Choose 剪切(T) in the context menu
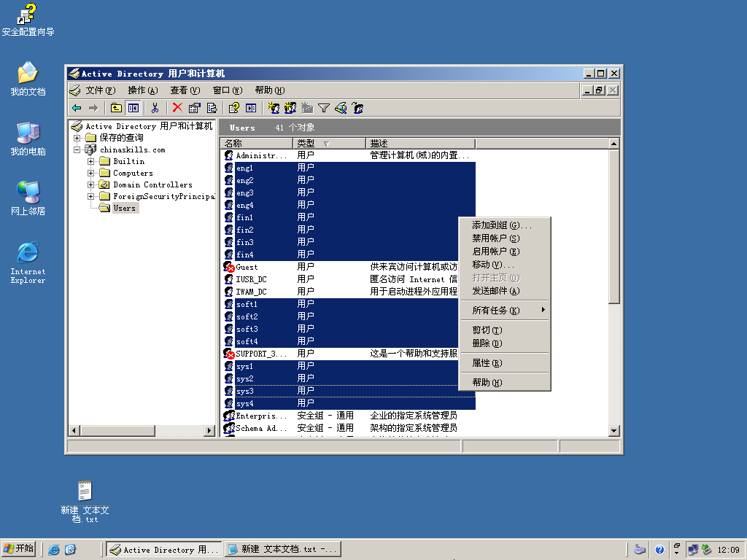The image size is (747, 560). (x=505, y=330)
